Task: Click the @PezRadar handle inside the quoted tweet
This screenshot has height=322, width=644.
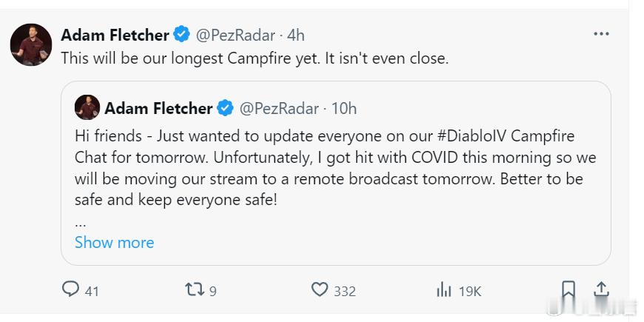Action: 279,109
